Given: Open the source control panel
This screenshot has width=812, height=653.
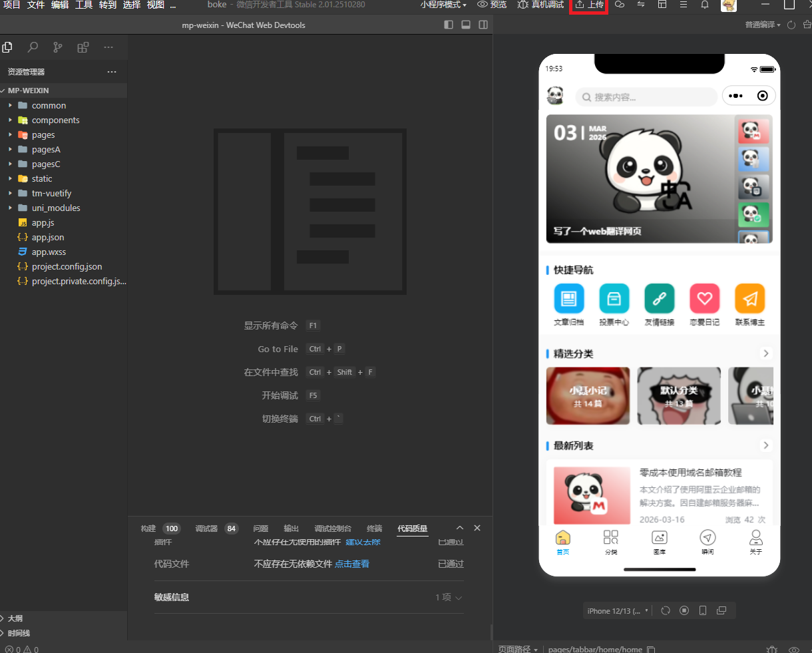Looking at the screenshot, I should click(x=58, y=47).
